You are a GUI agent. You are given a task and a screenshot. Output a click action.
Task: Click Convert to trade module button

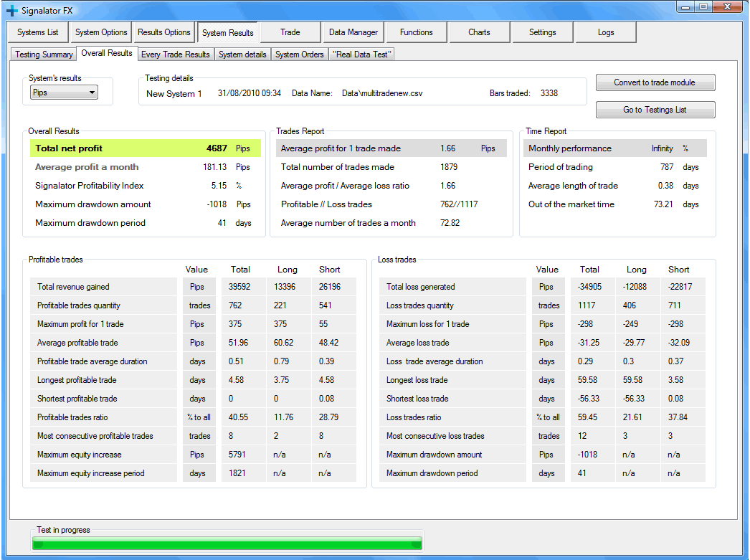(655, 82)
